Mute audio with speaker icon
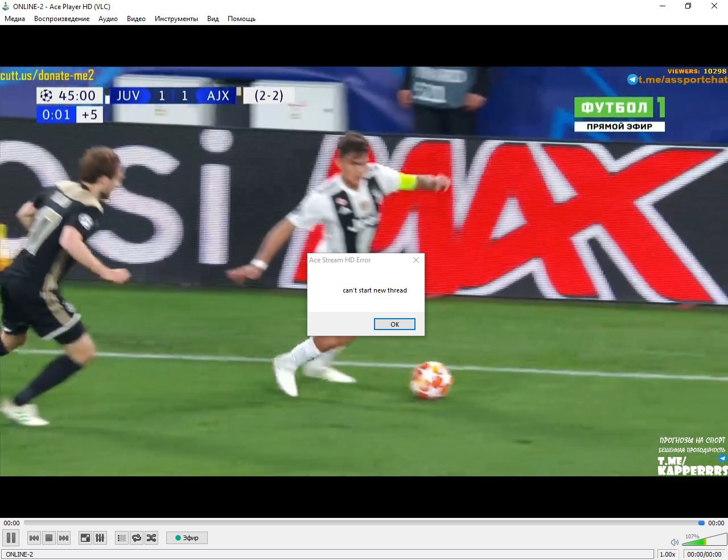728x560 pixels. (x=674, y=542)
